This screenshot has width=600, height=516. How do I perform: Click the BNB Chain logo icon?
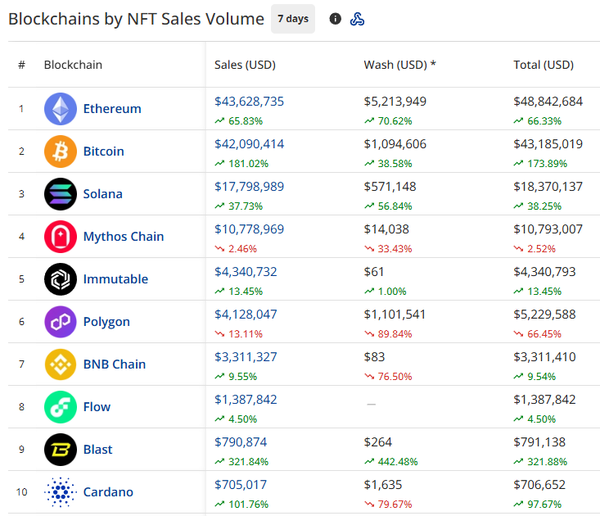[x=60, y=364]
